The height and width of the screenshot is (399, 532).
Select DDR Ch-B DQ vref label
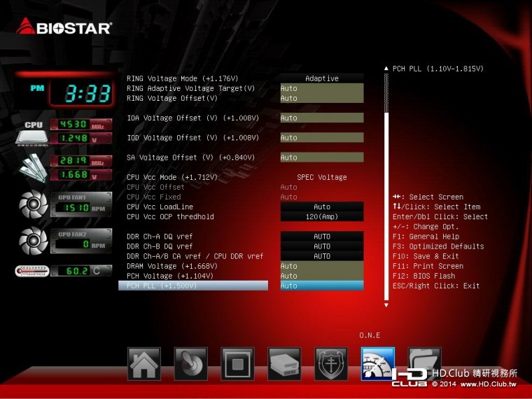click(x=160, y=246)
